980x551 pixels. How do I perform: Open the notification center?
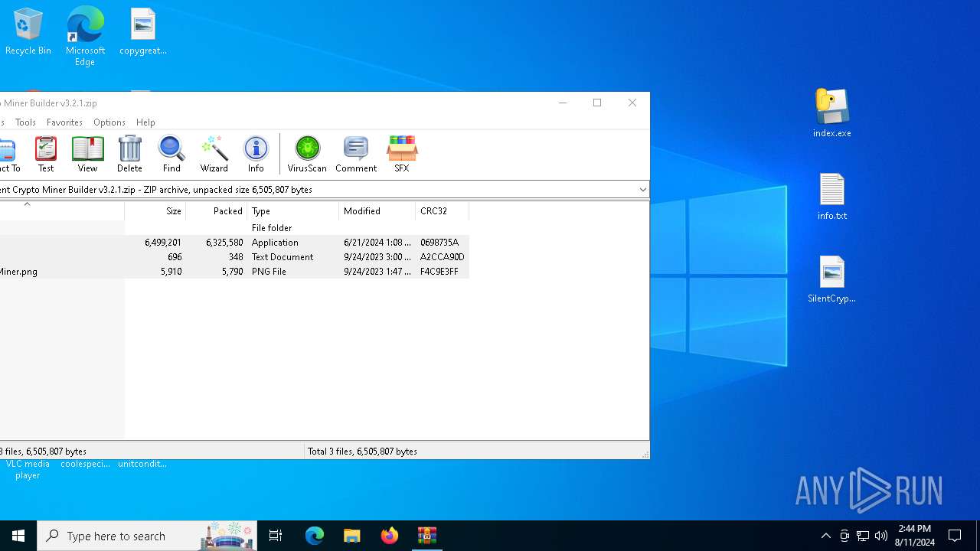coord(955,536)
